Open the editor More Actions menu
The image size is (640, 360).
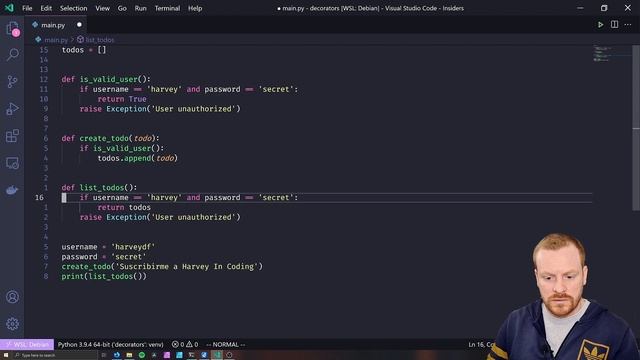pos(628,25)
